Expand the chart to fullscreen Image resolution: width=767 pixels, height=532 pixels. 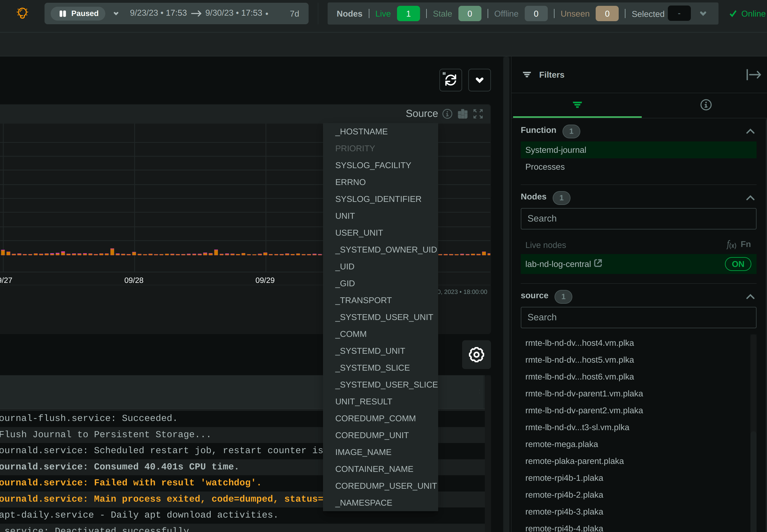(x=478, y=114)
